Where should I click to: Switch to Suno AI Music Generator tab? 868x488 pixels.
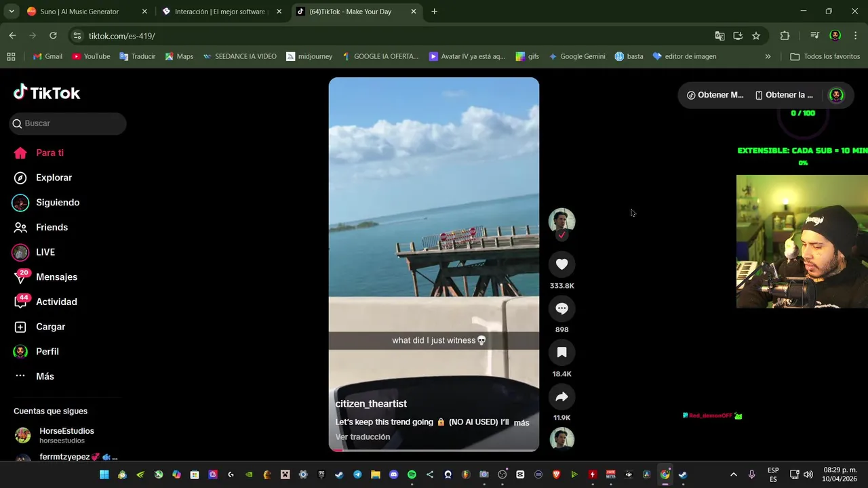coord(79,12)
